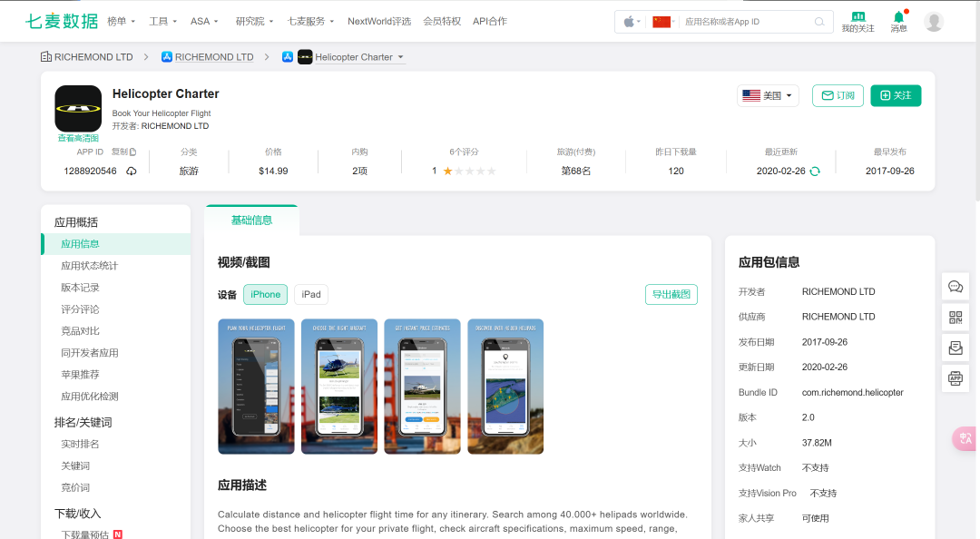
Task: Click 查看高清图 link under app icon
Action: 78,138
